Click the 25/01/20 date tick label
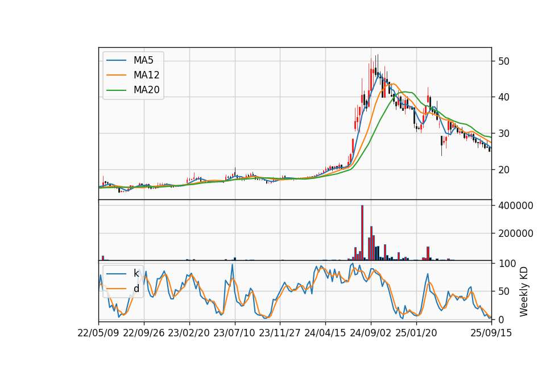 (x=416, y=333)
